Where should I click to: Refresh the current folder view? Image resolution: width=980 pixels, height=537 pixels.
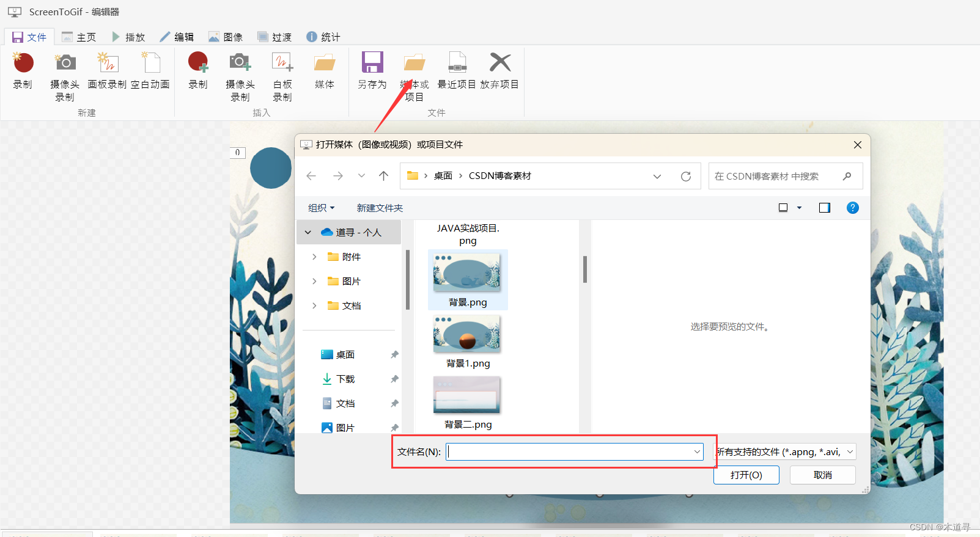coord(686,177)
